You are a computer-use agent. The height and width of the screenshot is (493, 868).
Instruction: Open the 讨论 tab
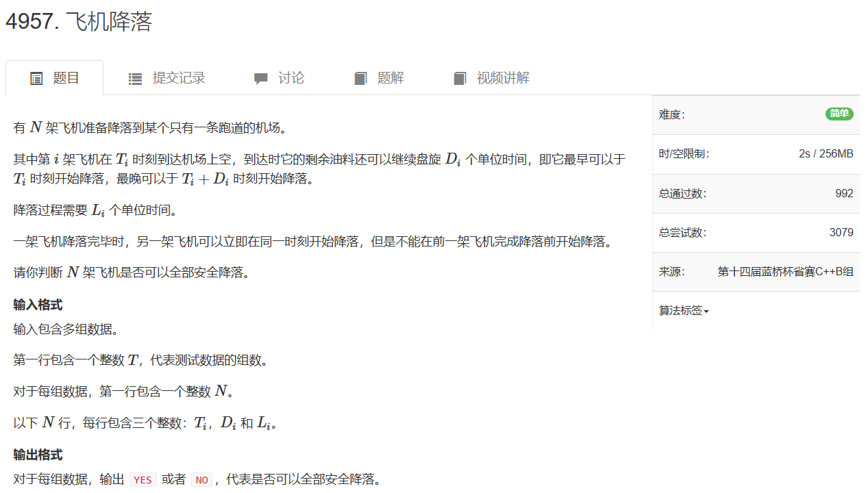click(280, 77)
